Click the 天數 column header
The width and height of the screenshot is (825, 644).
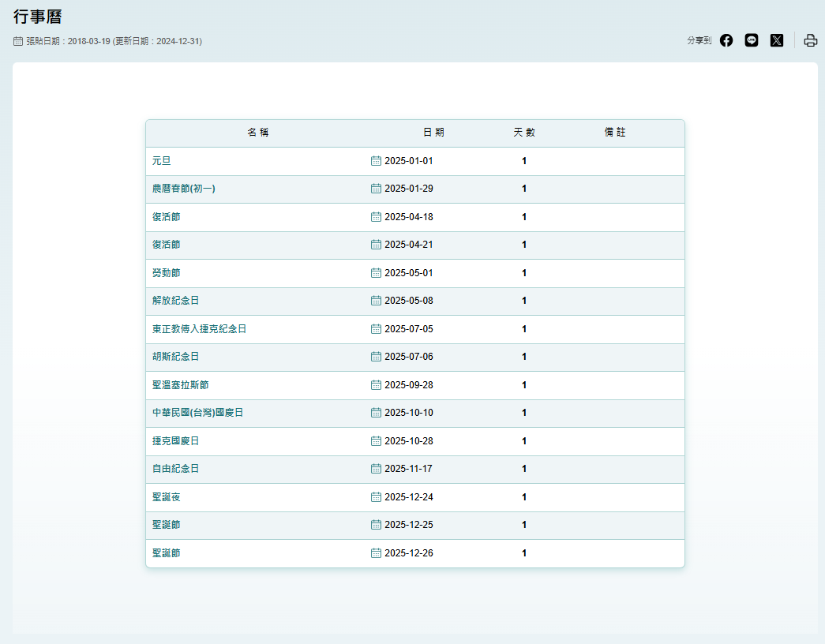tap(524, 133)
